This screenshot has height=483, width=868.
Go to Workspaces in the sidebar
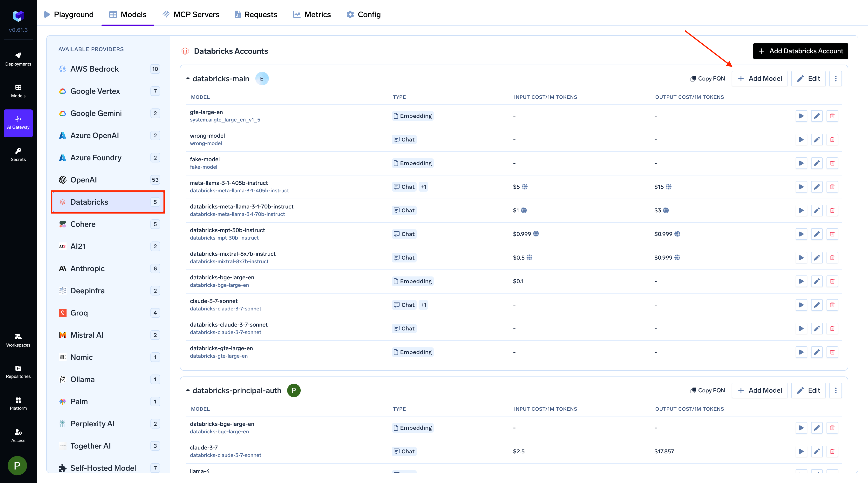tap(18, 340)
